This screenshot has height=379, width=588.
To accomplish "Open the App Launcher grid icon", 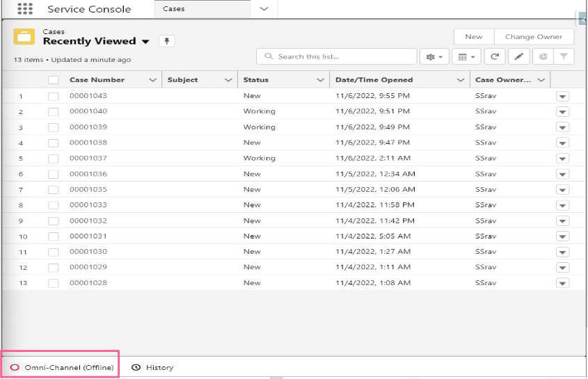I will 24,9.
